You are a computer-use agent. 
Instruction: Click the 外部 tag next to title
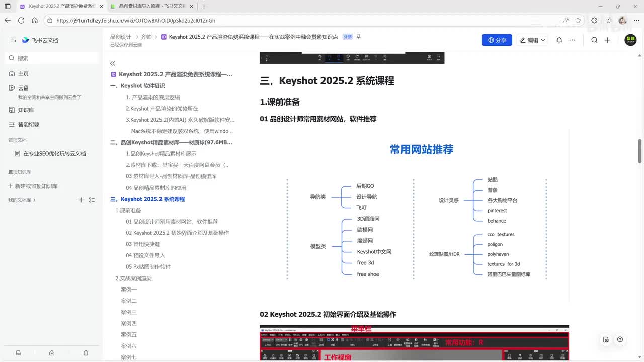[x=347, y=37]
